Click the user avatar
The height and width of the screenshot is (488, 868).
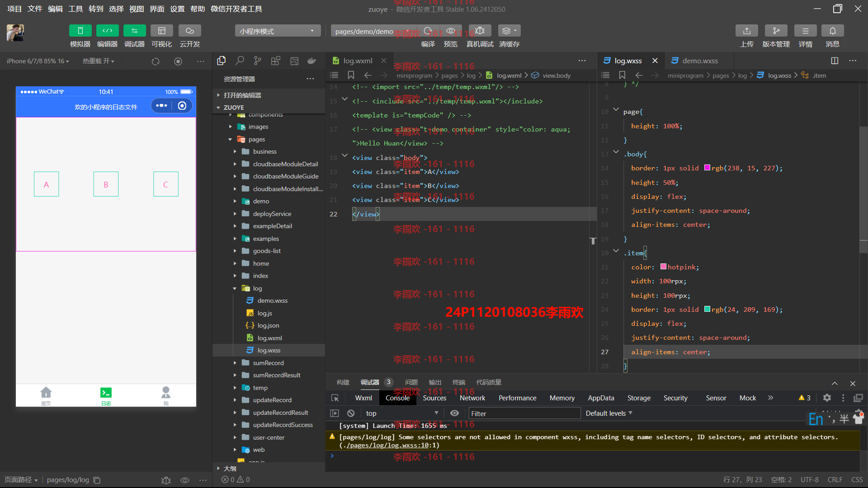tap(15, 33)
